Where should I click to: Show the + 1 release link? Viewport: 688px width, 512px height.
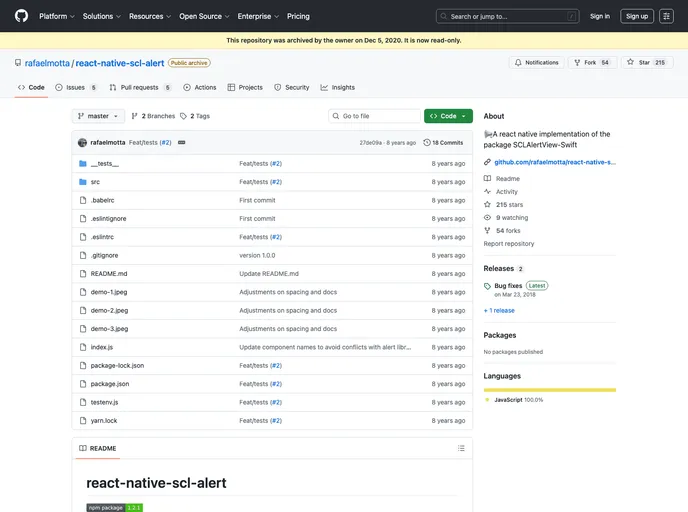pos(499,311)
